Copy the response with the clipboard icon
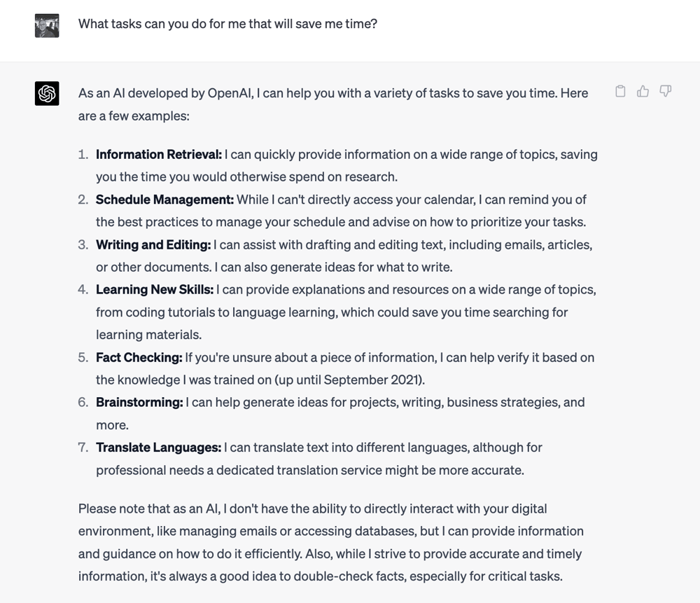This screenshot has width=700, height=603. point(620,91)
